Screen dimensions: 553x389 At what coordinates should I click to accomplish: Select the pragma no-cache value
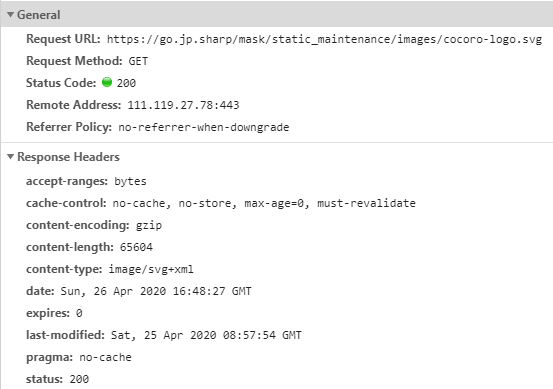[105, 357]
